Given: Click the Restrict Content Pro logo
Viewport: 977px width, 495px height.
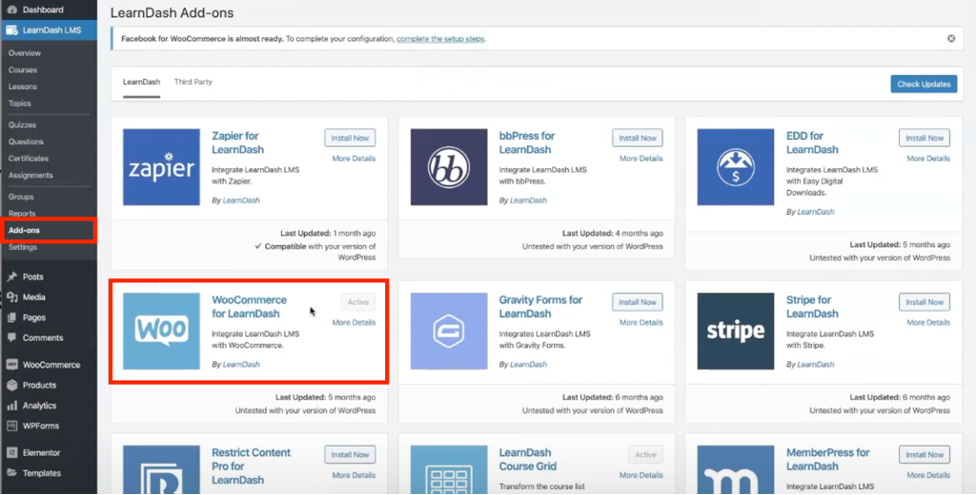Looking at the screenshot, I should point(161,469).
